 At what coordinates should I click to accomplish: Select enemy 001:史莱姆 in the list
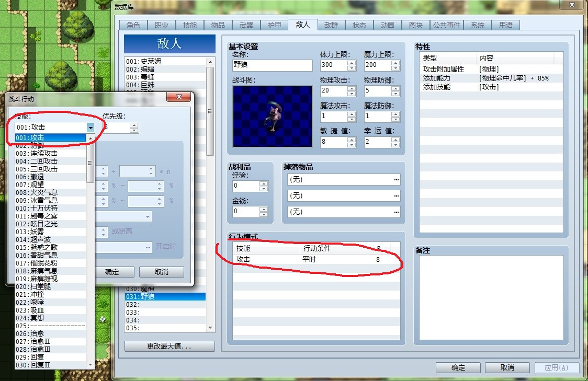click(165, 62)
